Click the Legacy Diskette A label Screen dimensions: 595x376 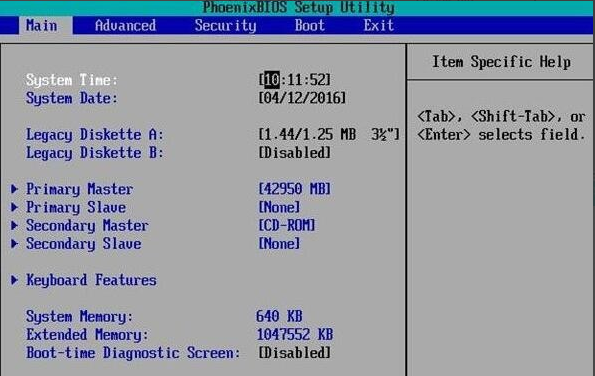coord(95,135)
